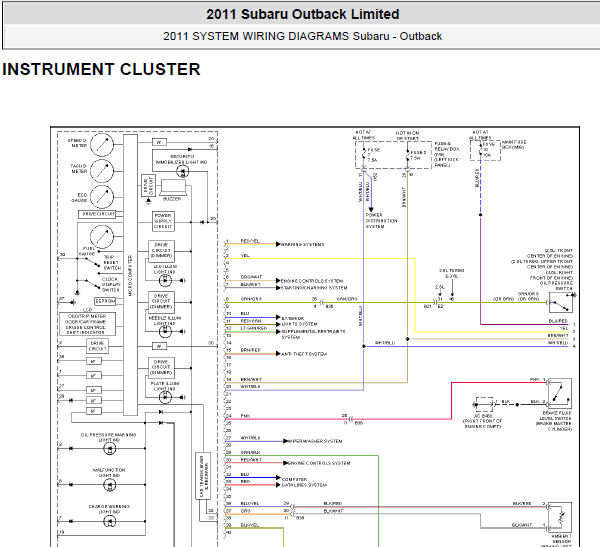This screenshot has height=547, width=600.
Task: Click the 'MAIN FUSE BOX' label
Action: tap(514, 144)
